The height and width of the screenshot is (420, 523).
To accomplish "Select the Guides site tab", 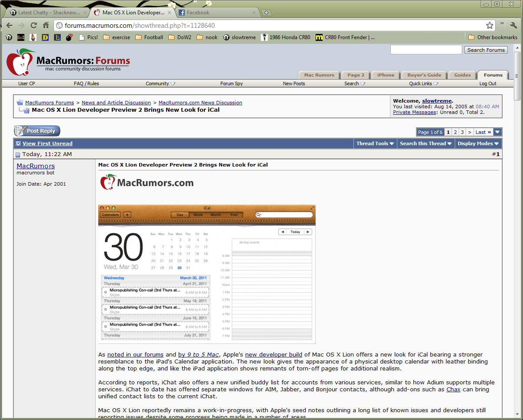I will (x=463, y=75).
